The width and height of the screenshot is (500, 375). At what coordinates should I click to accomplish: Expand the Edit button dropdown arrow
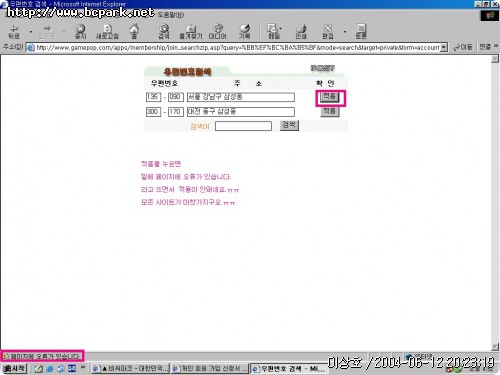pos(345,32)
